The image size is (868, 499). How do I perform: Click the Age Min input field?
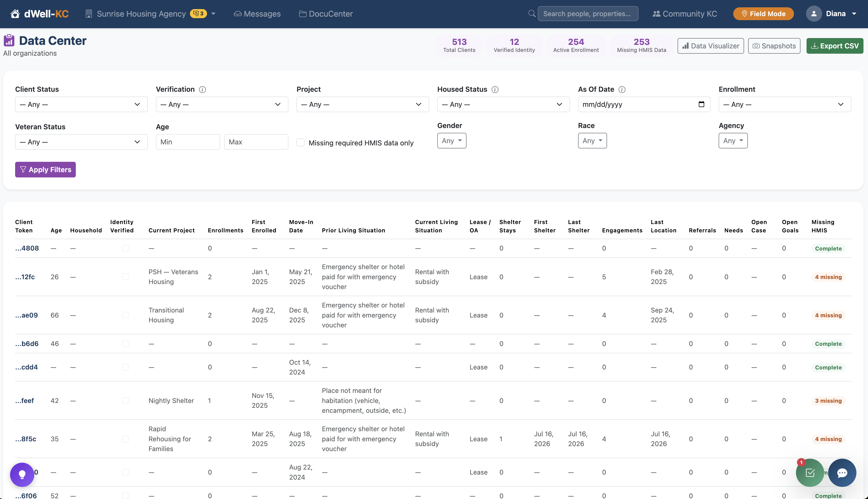coord(188,142)
